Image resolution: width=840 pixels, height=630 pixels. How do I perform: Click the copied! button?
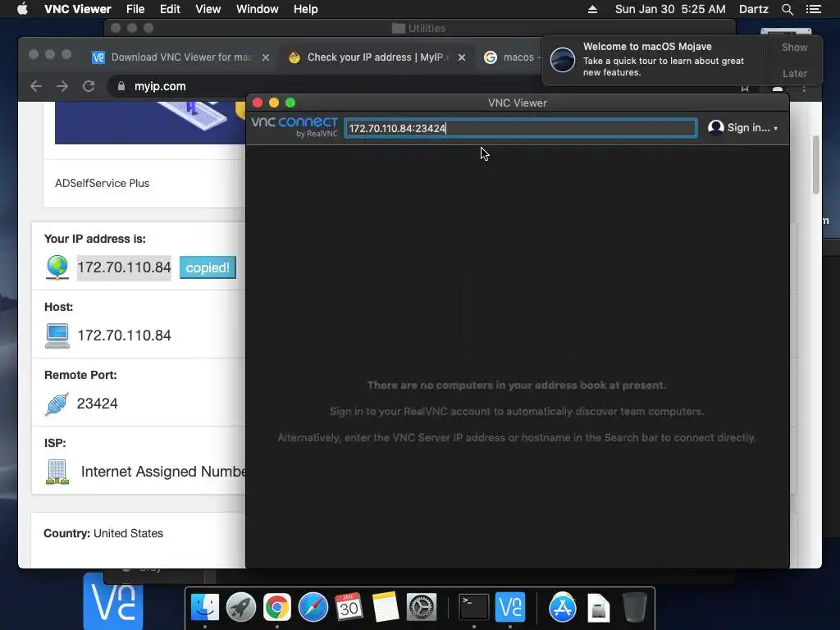coord(208,267)
